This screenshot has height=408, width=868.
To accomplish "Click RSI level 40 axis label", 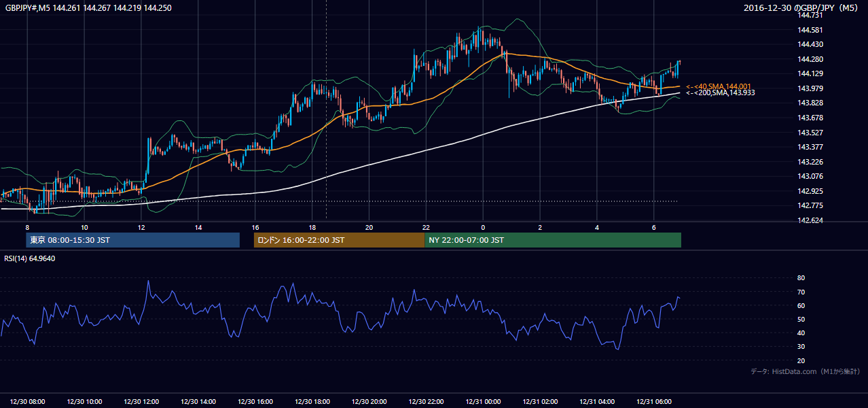I will (801, 333).
